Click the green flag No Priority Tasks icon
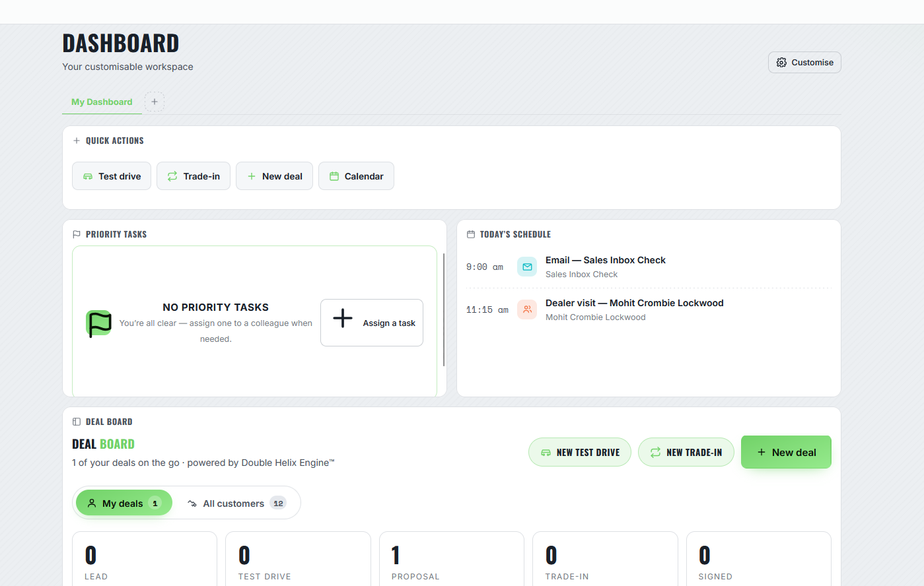Image resolution: width=924 pixels, height=586 pixels. tap(99, 323)
